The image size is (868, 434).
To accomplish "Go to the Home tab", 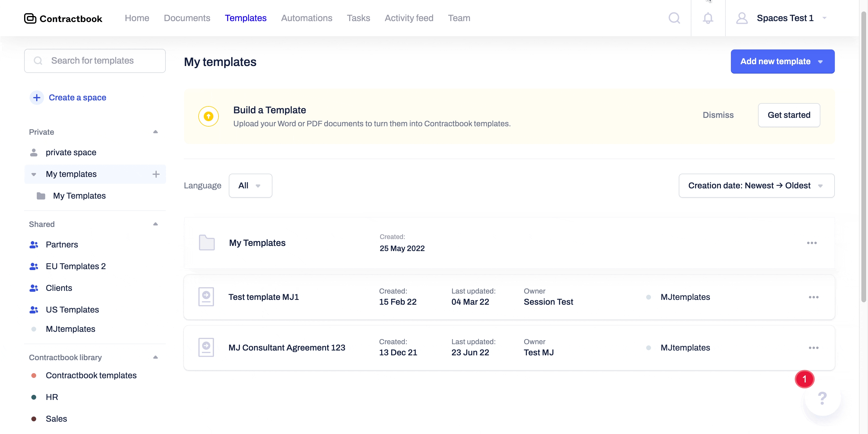I will 137,18.
